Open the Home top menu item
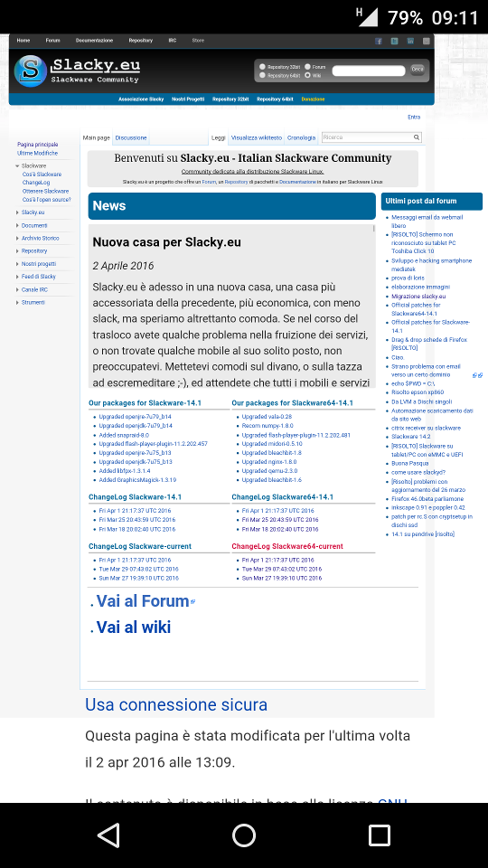Viewport: 488px width, 868px height. coord(23,41)
